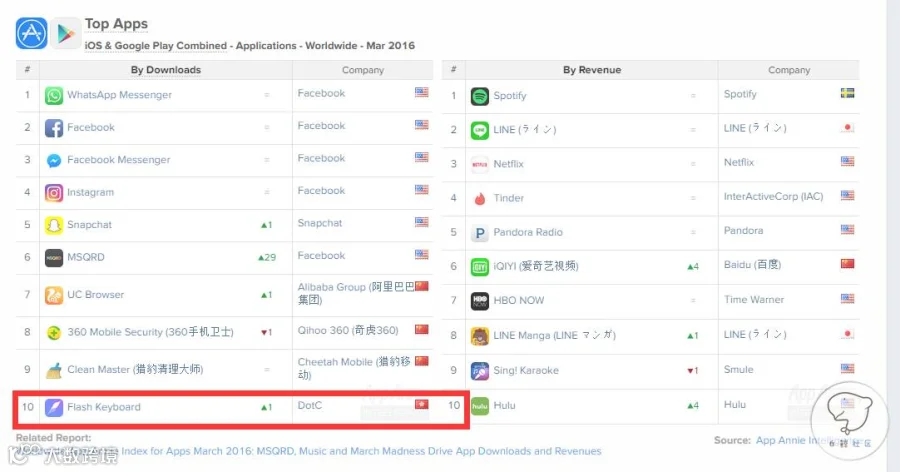Image resolution: width=900 pixels, height=472 pixels.
Task: Open the UC Browser app name
Action: pos(95,295)
